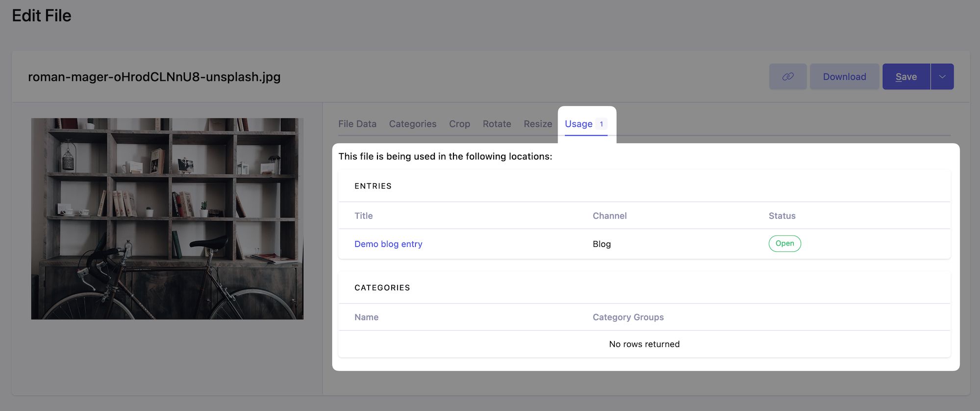Viewport: 980px width, 411px height.
Task: Click the ENTRIES section heading
Action: tap(373, 186)
